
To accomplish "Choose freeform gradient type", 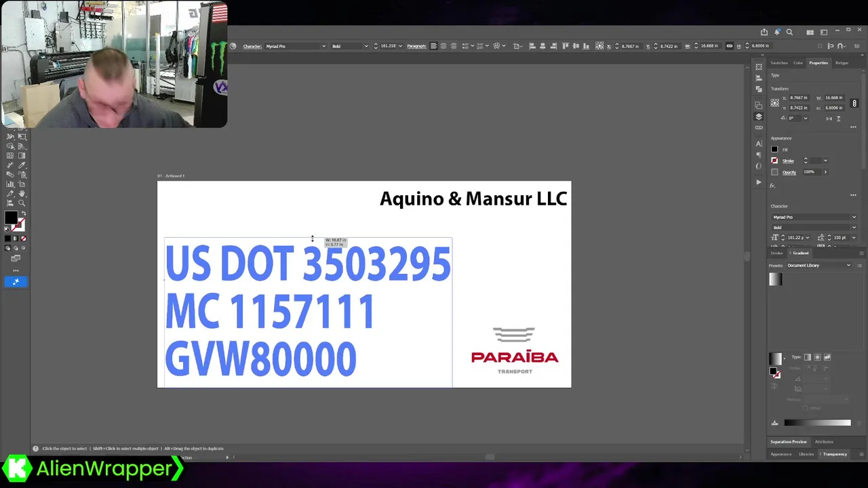I will [827, 357].
